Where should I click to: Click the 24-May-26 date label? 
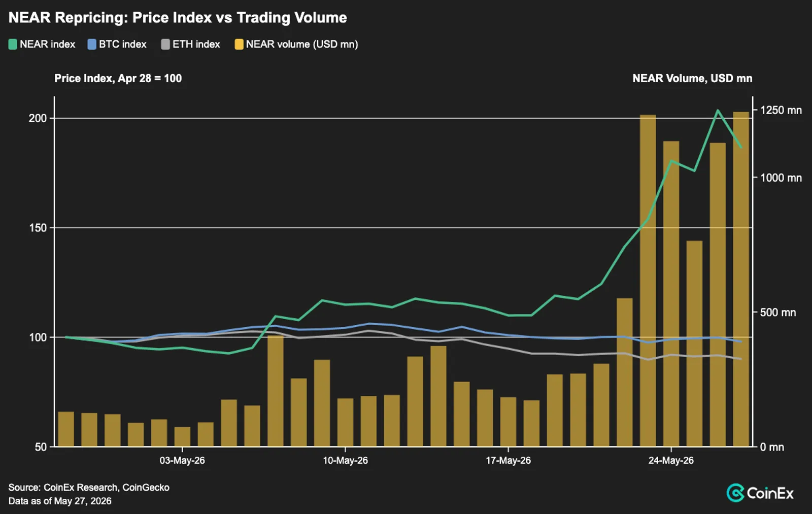click(671, 461)
